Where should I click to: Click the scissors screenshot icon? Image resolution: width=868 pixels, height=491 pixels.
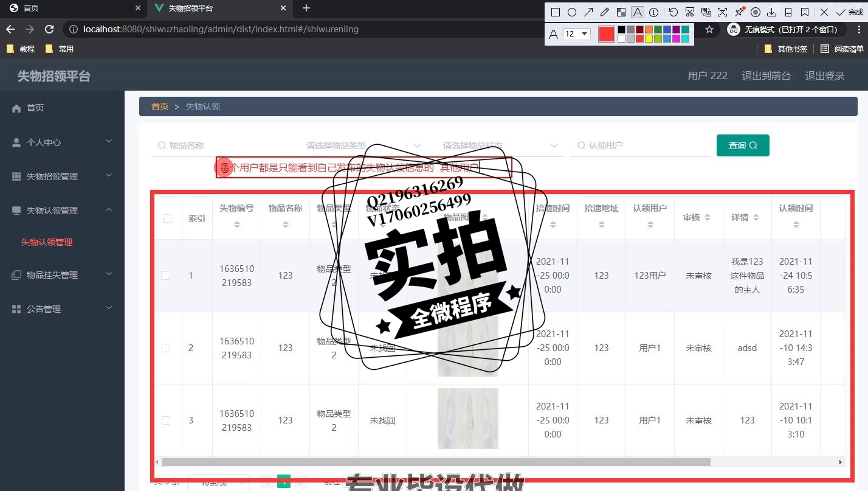pyautogui.click(x=689, y=12)
